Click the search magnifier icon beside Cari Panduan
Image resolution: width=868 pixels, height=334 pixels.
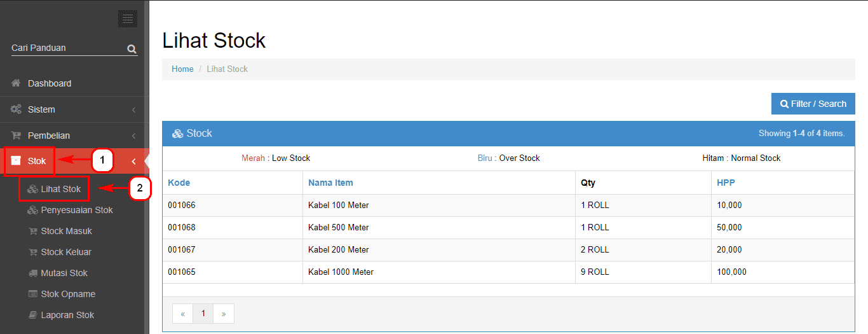pyautogui.click(x=132, y=49)
